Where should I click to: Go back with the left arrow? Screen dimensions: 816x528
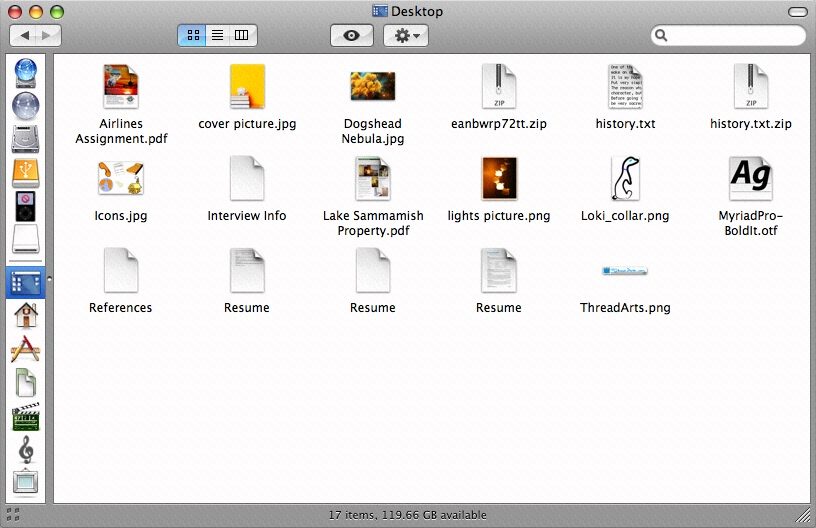tap(23, 35)
